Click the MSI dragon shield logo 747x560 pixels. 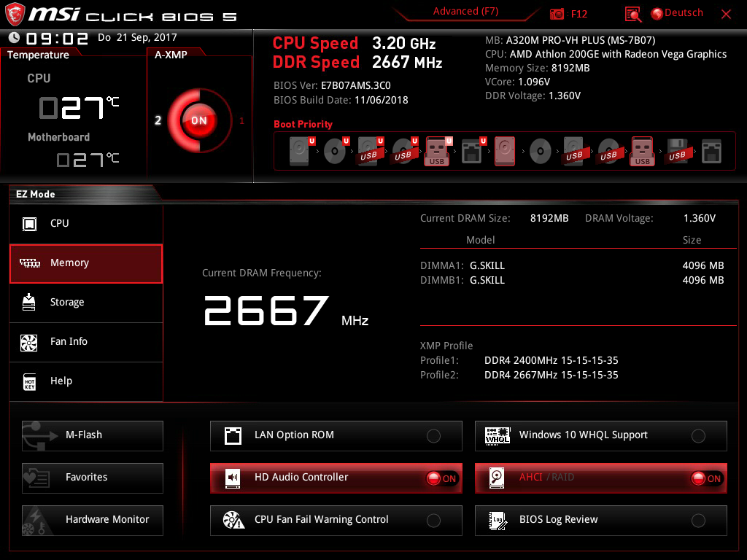point(15,15)
